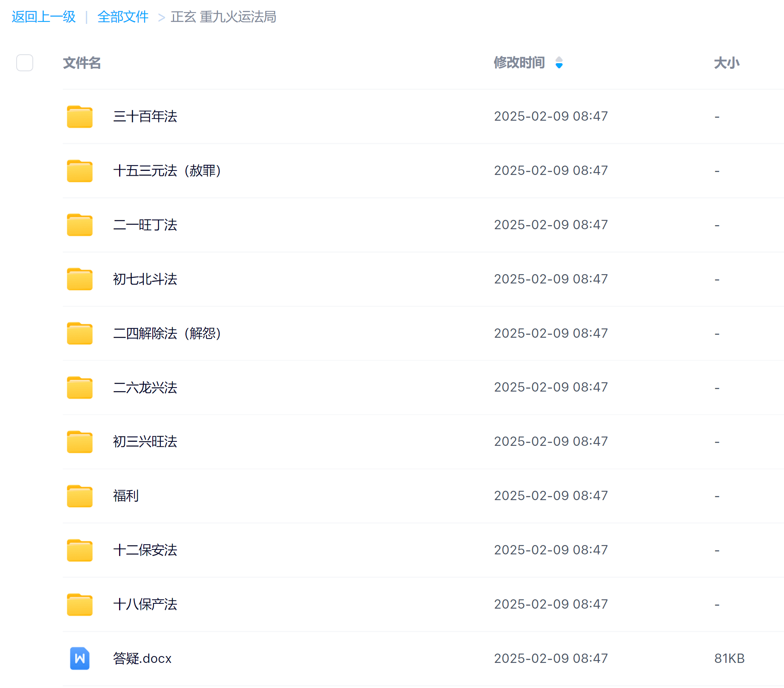This screenshot has width=784, height=688.
Task: Click the descending sort arrow by 修改时间
Action: [x=559, y=66]
